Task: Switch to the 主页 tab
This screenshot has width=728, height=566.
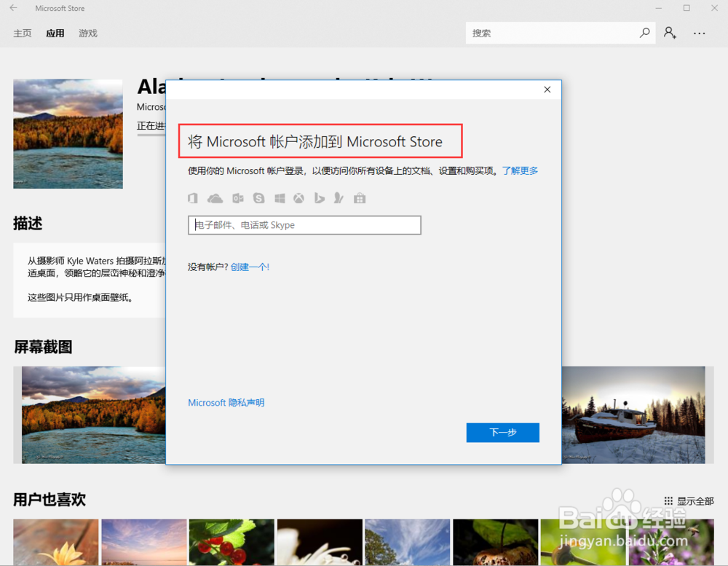Action: click(22, 33)
